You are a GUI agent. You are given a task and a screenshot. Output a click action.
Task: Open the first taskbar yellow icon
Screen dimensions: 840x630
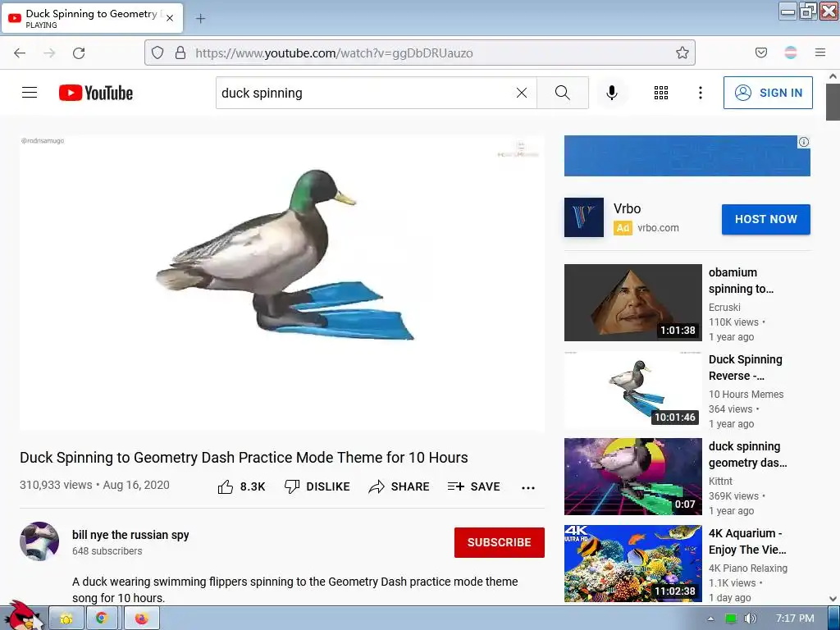pyautogui.click(x=66, y=619)
